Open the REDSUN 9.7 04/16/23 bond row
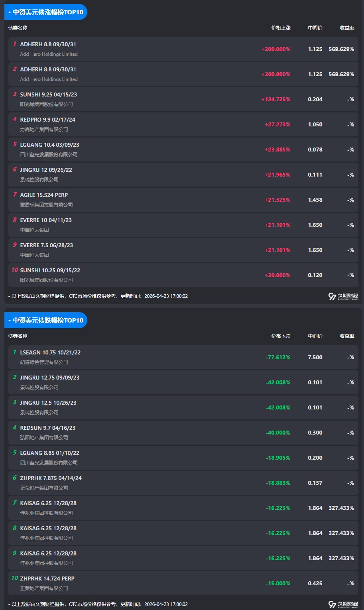Screen dimensions: 364x610 (48, 428)
